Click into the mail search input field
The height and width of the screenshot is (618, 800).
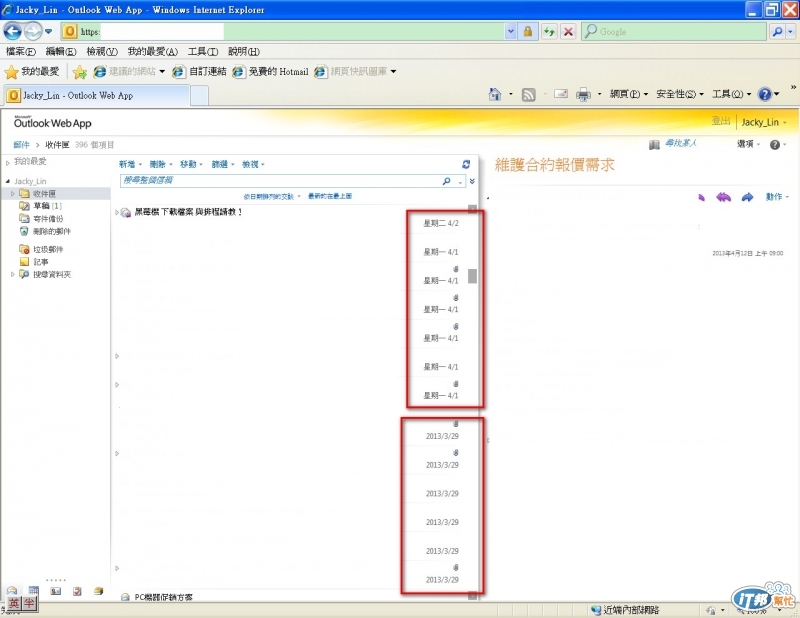point(281,181)
